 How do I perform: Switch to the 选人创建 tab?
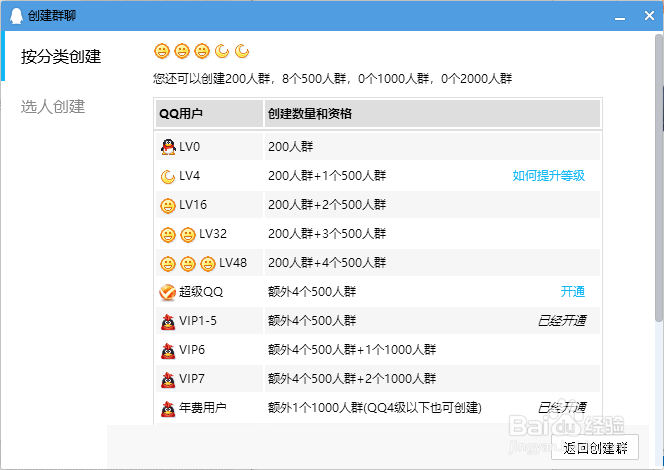point(53,106)
